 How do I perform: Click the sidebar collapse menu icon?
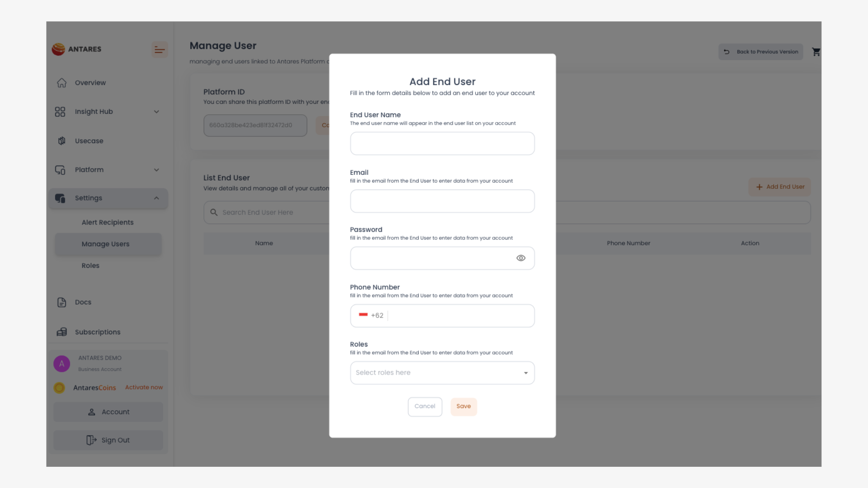(x=159, y=50)
